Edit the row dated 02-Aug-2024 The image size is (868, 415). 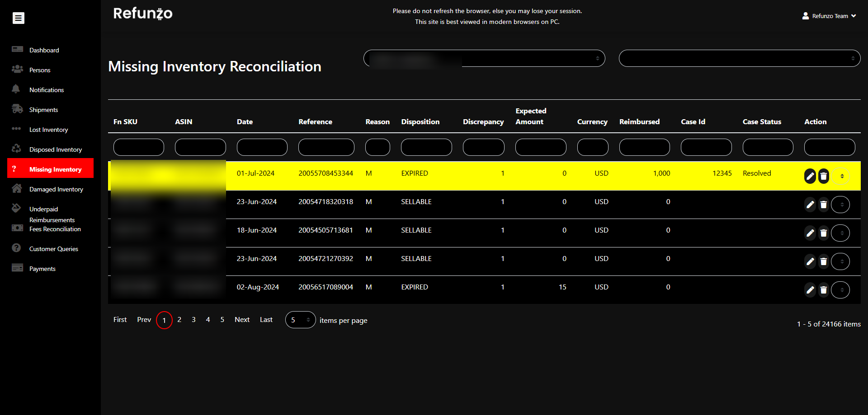[810, 290]
